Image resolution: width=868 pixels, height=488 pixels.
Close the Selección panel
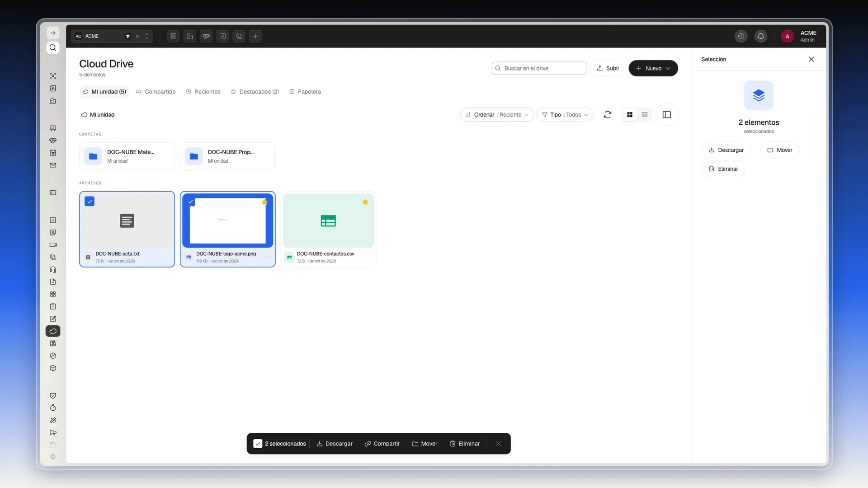pyautogui.click(x=811, y=59)
